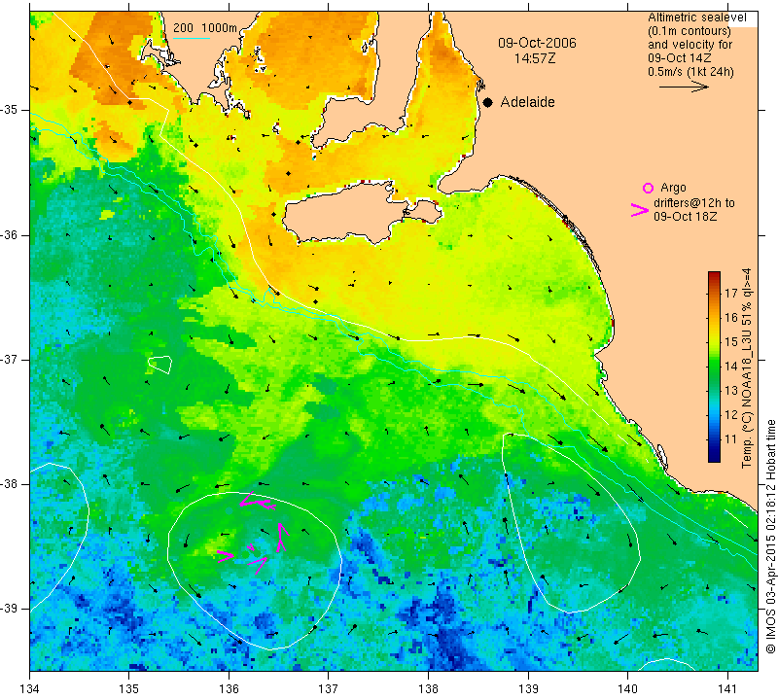Click the longitude axis label 136
Viewport: 778px width, 700px height.
(229, 689)
